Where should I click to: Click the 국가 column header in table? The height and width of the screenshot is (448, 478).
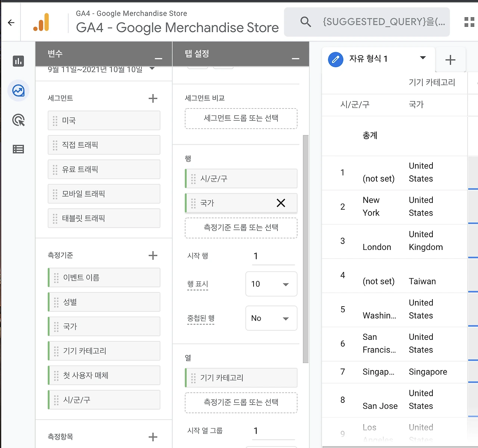(x=416, y=104)
